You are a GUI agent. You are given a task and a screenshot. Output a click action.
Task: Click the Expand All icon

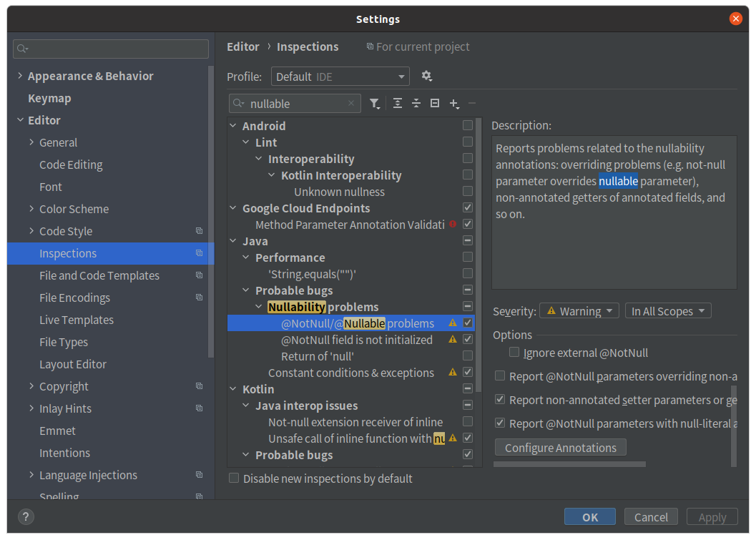(x=398, y=104)
